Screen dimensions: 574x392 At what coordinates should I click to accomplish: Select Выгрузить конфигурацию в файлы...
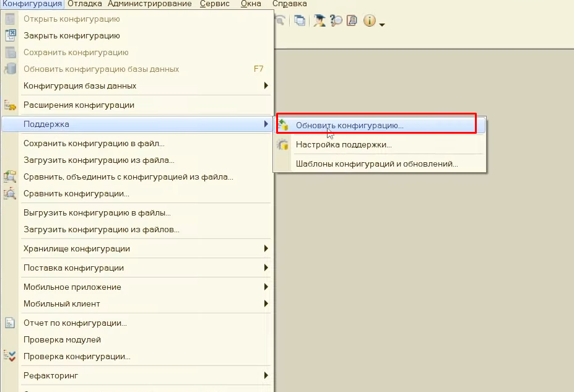point(137,212)
